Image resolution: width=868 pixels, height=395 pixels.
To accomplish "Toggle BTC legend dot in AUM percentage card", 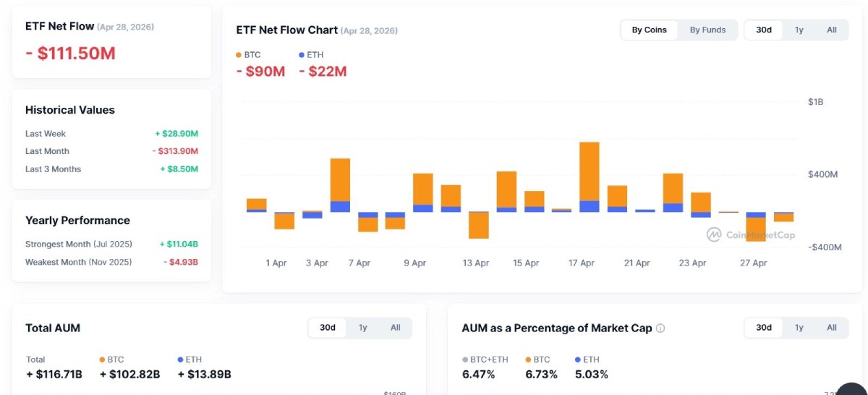I will pos(528,360).
